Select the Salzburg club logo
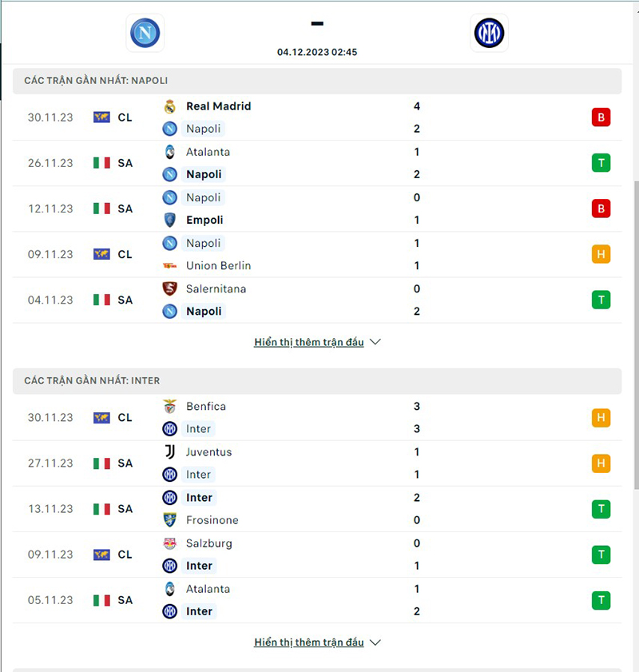Viewport: 639px width, 672px height. point(169,543)
